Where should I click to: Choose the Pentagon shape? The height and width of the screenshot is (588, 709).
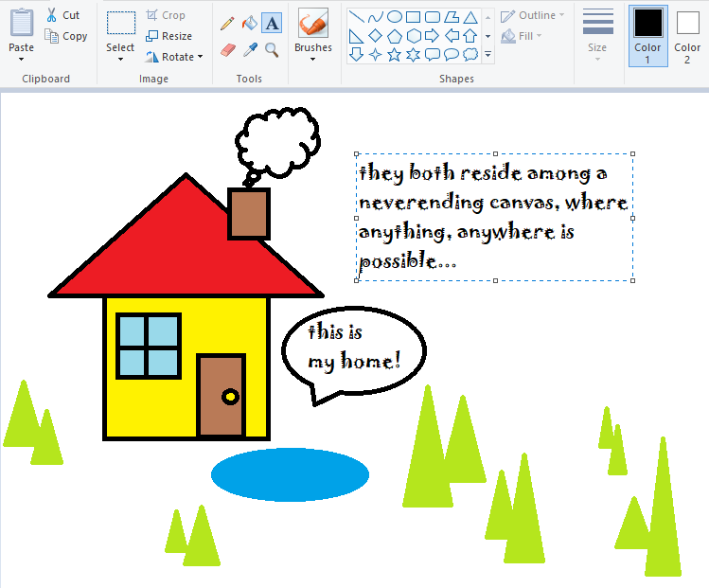[x=395, y=36]
